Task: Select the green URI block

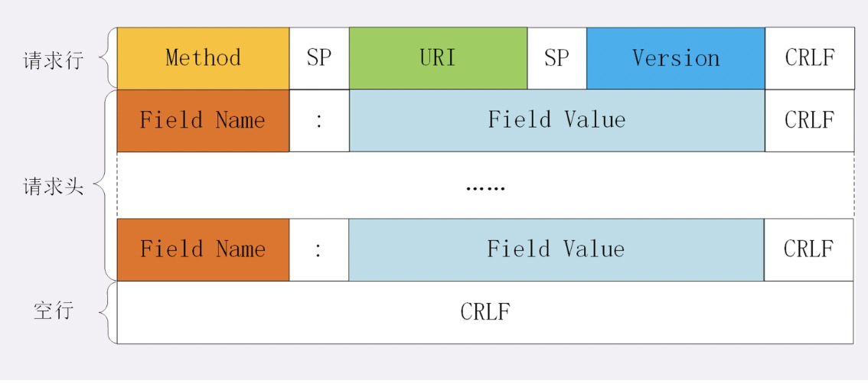Action: point(438,58)
